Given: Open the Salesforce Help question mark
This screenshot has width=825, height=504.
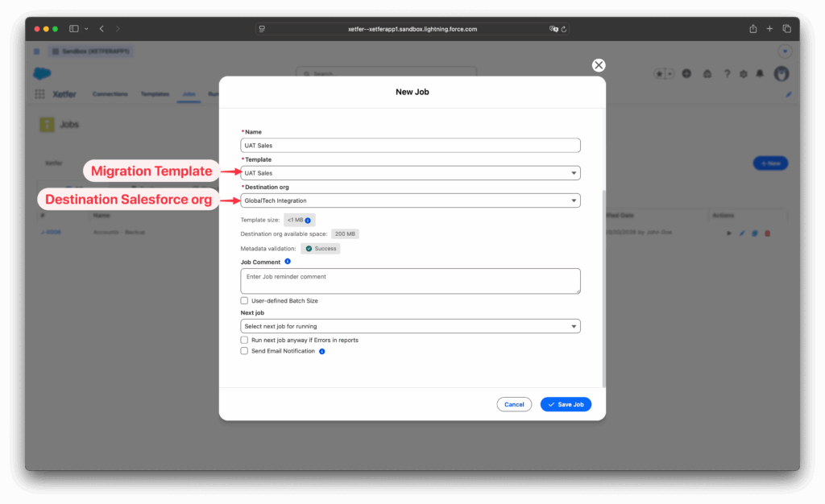Looking at the screenshot, I should [x=727, y=74].
